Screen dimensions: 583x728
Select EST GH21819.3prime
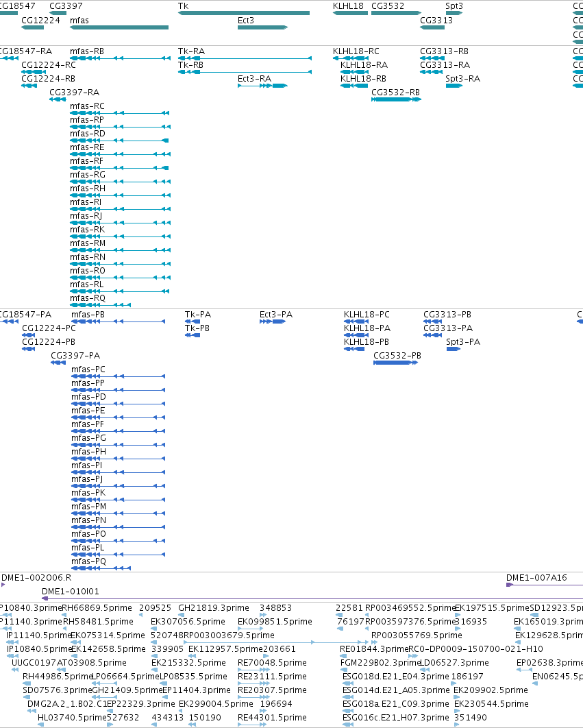214,608
